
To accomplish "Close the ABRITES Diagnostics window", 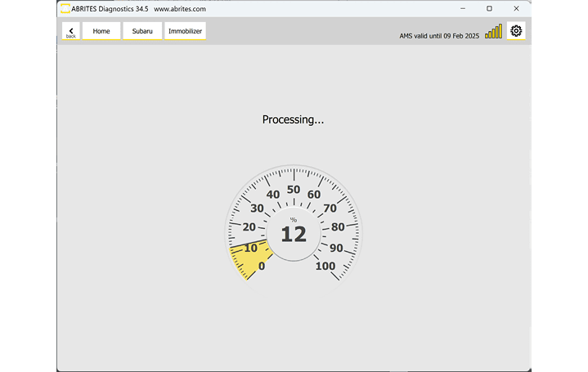I will [x=516, y=8].
